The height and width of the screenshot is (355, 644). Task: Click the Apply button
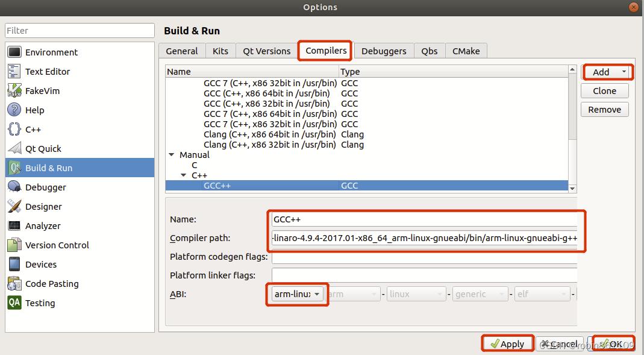coord(508,344)
